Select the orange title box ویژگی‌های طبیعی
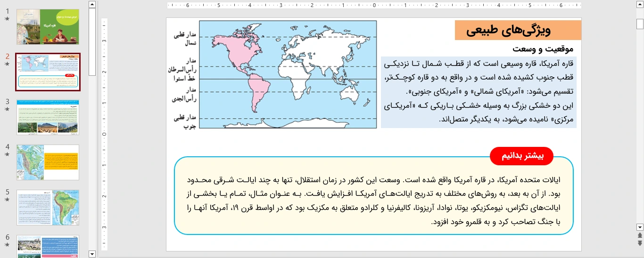Screen dimensions: 644x258 (x=518, y=31)
